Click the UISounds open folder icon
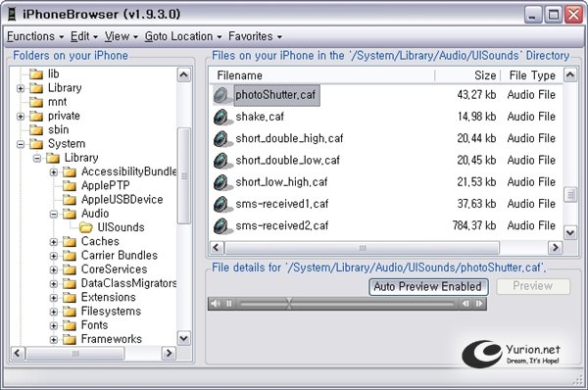 [x=86, y=227]
